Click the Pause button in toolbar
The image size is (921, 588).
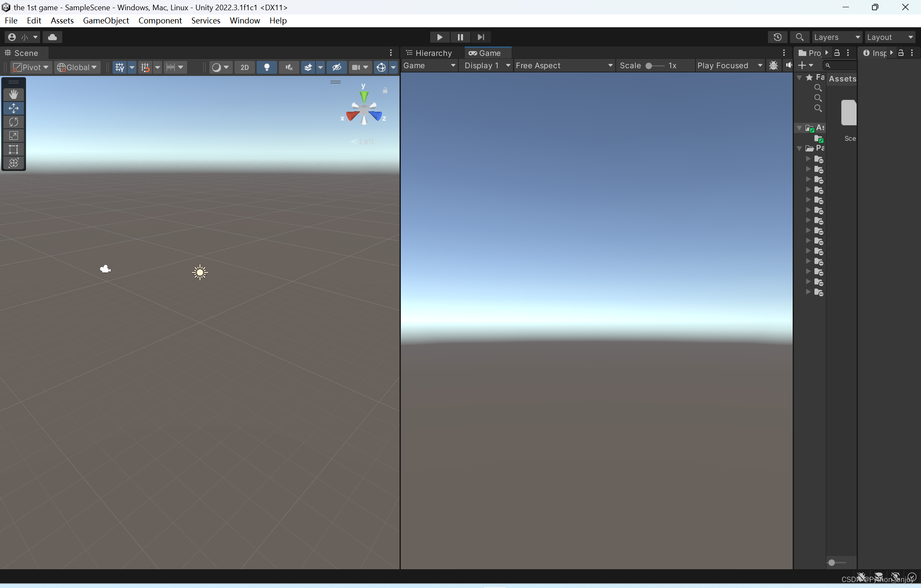pyautogui.click(x=460, y=36)
